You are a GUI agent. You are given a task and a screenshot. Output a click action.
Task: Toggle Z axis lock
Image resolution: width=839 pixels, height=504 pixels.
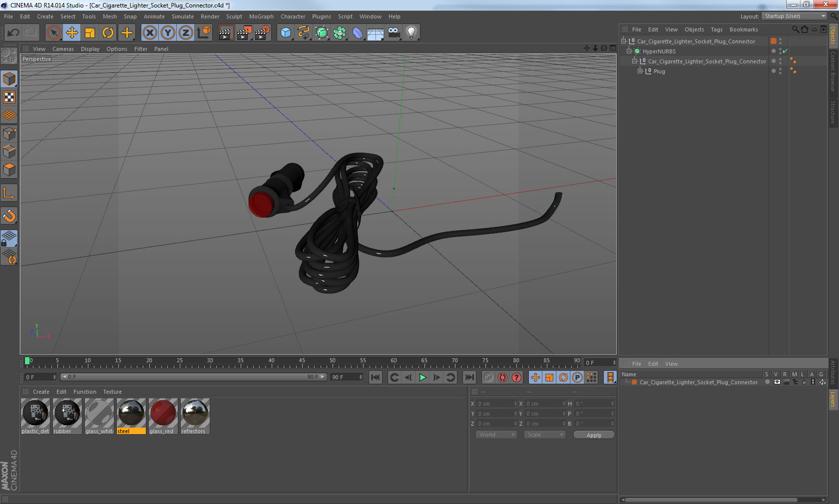tap(186, 33)
